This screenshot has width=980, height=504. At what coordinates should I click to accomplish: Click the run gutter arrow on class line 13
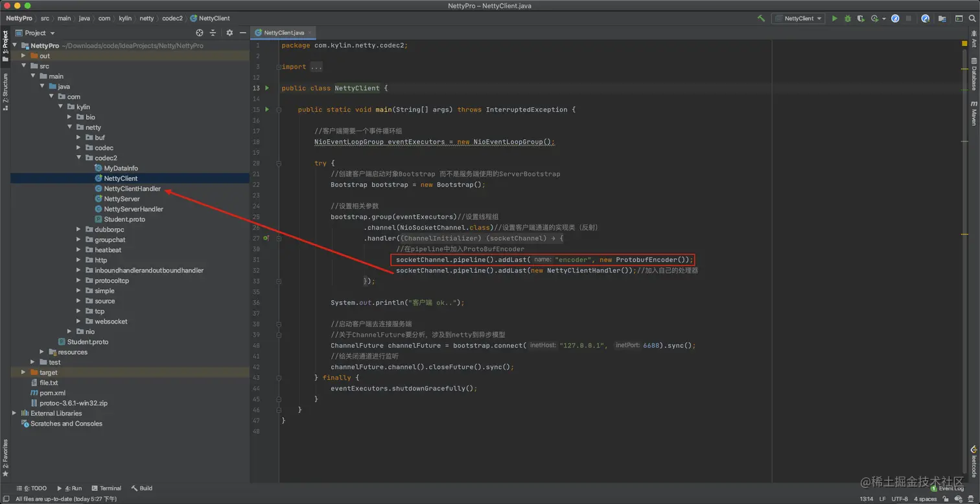point(266,88)
